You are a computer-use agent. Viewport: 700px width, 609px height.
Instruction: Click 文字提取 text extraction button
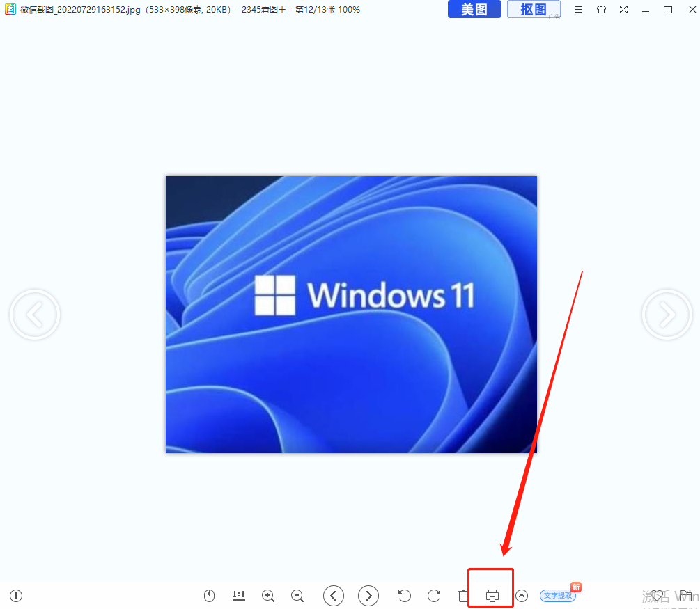point(557,596)
